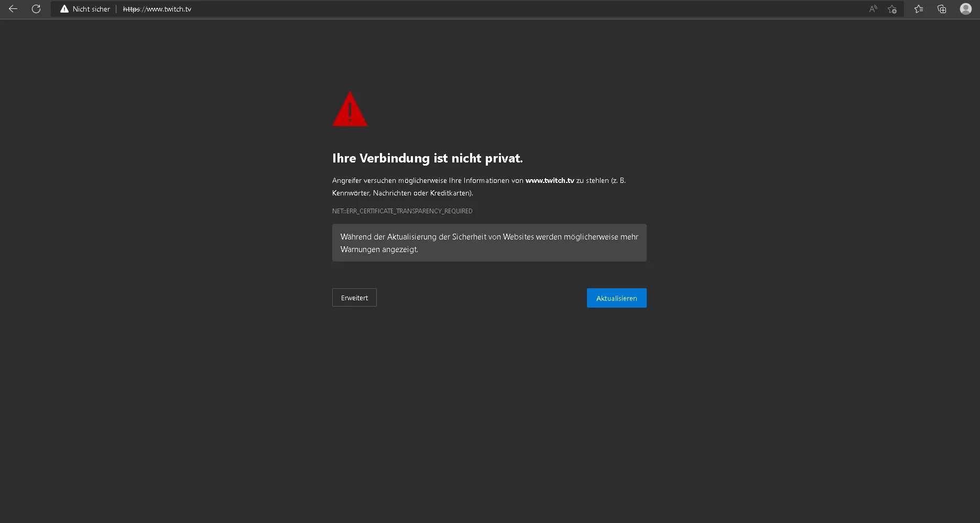This screenshot has width=980, height=523.
Task: Click the warning triangle in the address bar
Action: tap(64, 9)
